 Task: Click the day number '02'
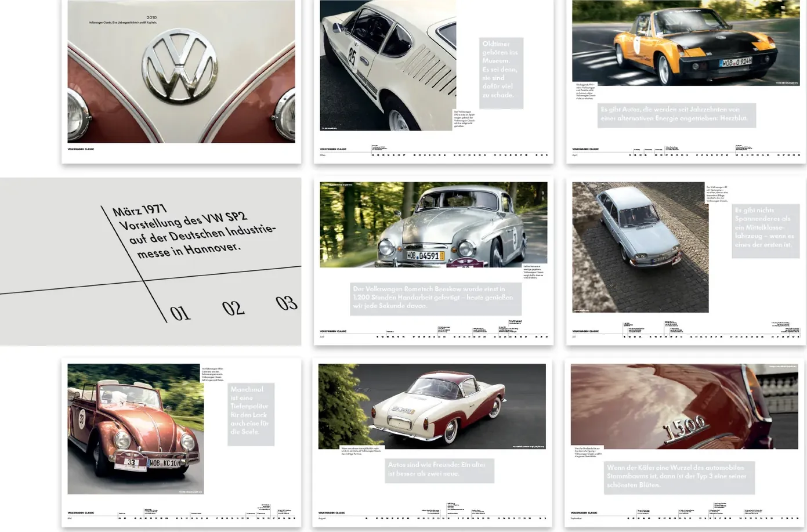tap(233, 307)
